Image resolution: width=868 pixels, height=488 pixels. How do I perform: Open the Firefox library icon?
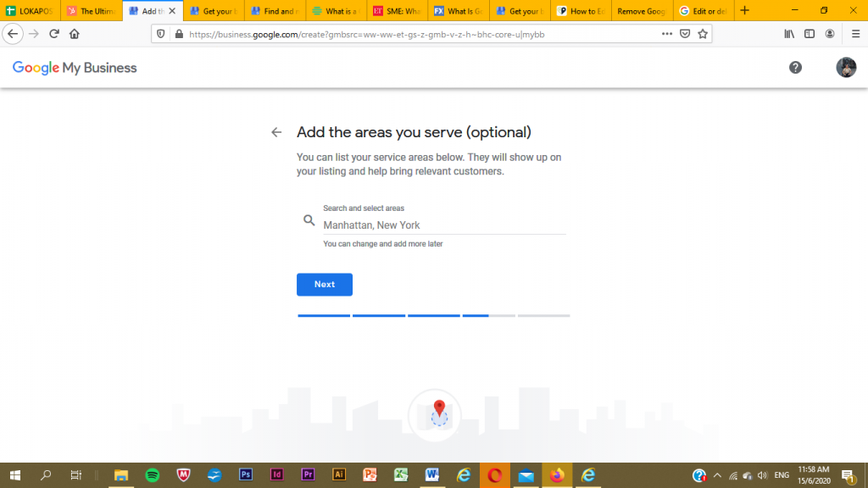(x=789, y=34)
